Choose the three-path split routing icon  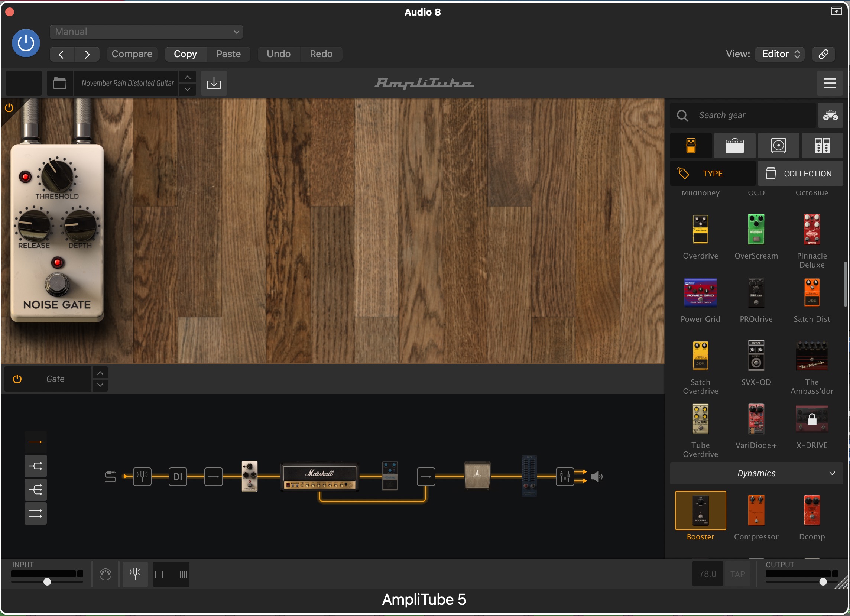point(36,490)
